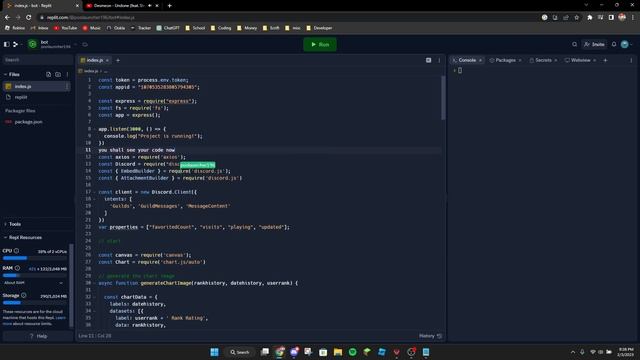
Task: Click the Storage info icon
Action: point(23,295)
